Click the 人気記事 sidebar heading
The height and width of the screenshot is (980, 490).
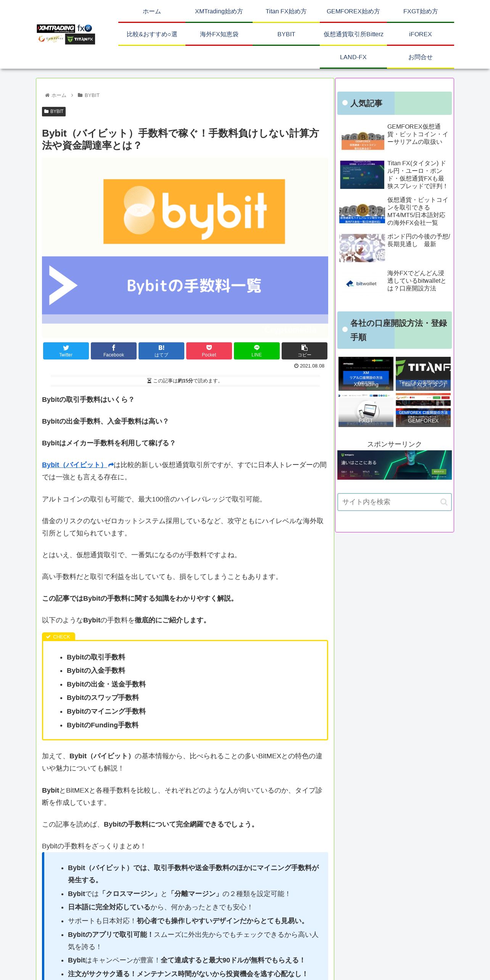[x=395, y=103]
